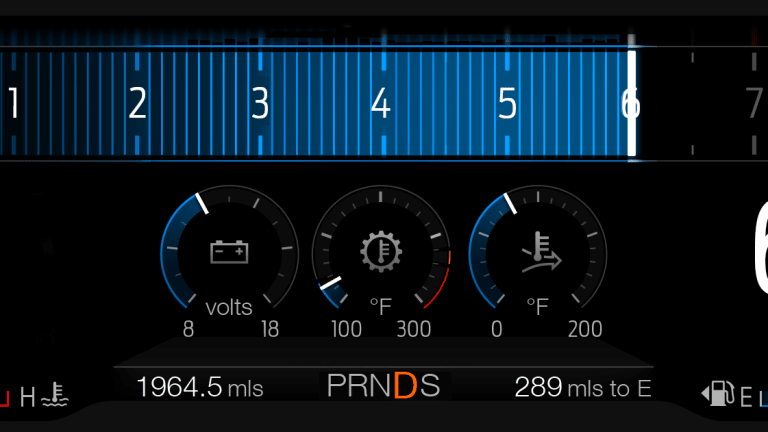Click the volts label
Viewport: 768px width, 432px height.
[229, 308]
